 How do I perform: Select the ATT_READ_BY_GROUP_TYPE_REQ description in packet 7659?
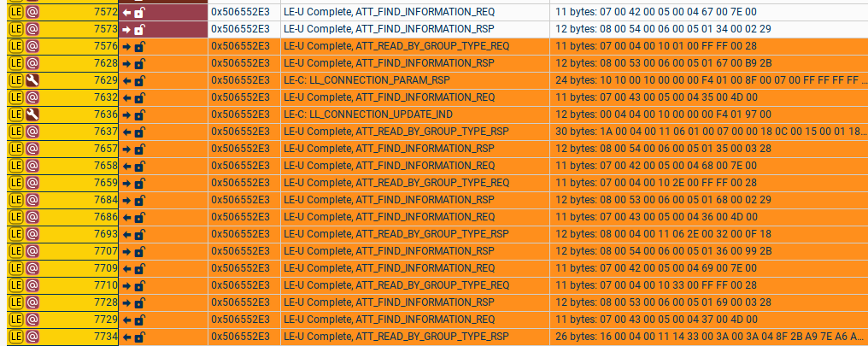pos(396,183)
